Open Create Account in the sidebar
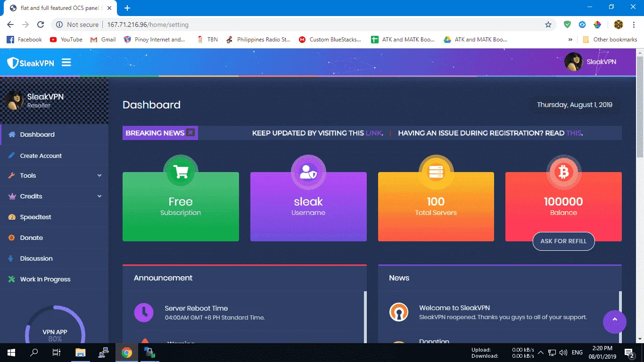This screenshot has width=644, height=362. click(x=55, y=156)
